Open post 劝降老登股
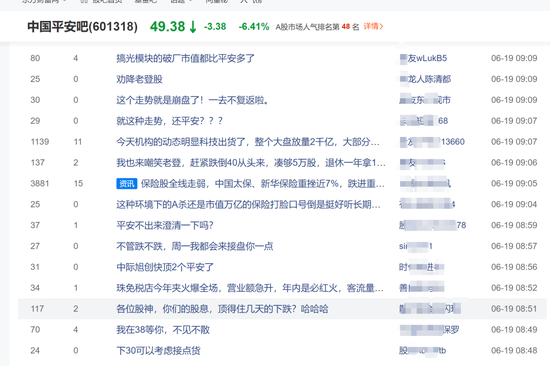 (x=139, y=79)
